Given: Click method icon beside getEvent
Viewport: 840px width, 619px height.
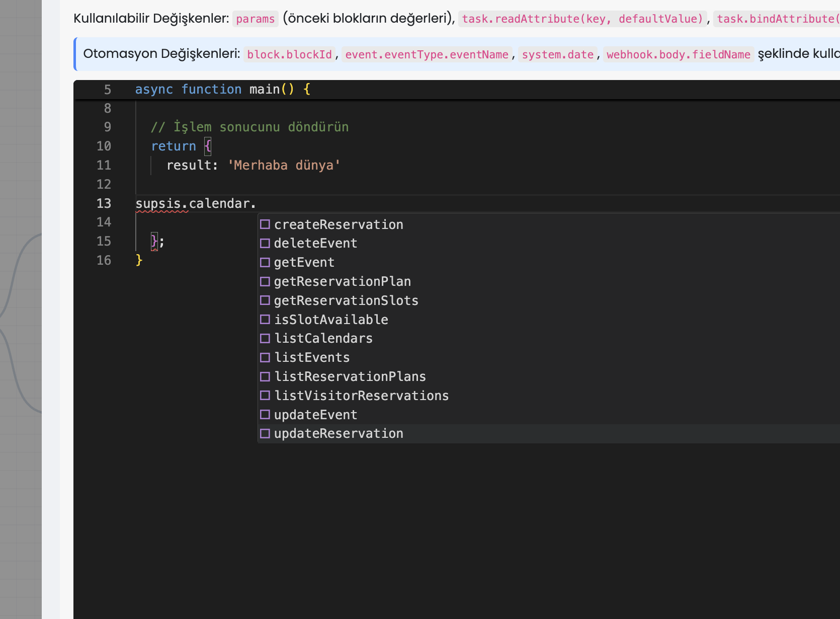Looking at the screenshot, I should click(x=265, y=263).
